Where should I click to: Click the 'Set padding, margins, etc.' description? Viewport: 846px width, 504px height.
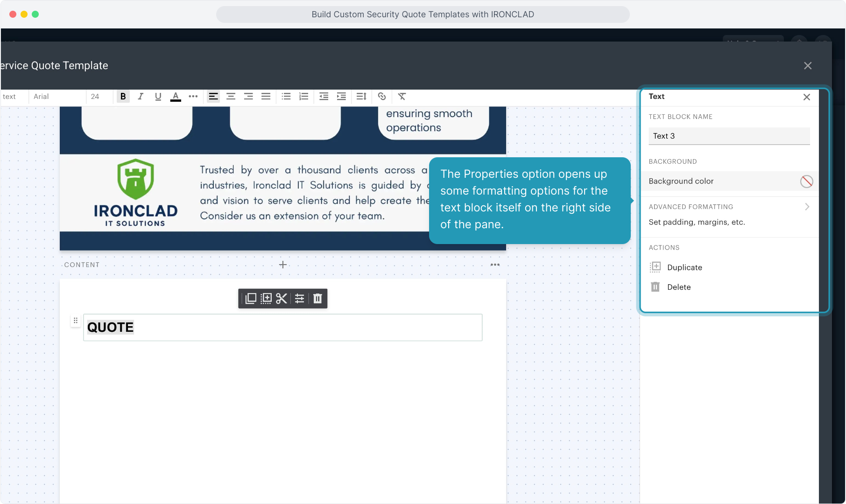697,222
